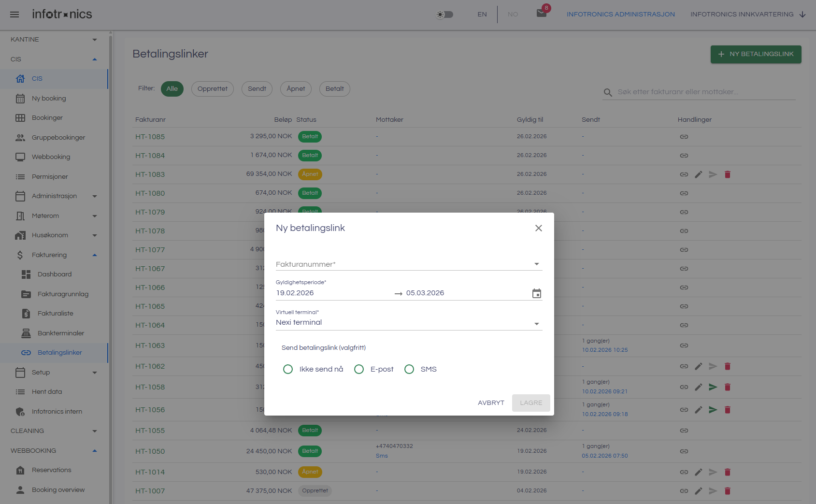
Task: Open the validity period calendar picker
Action: click(x=537, y=293)
